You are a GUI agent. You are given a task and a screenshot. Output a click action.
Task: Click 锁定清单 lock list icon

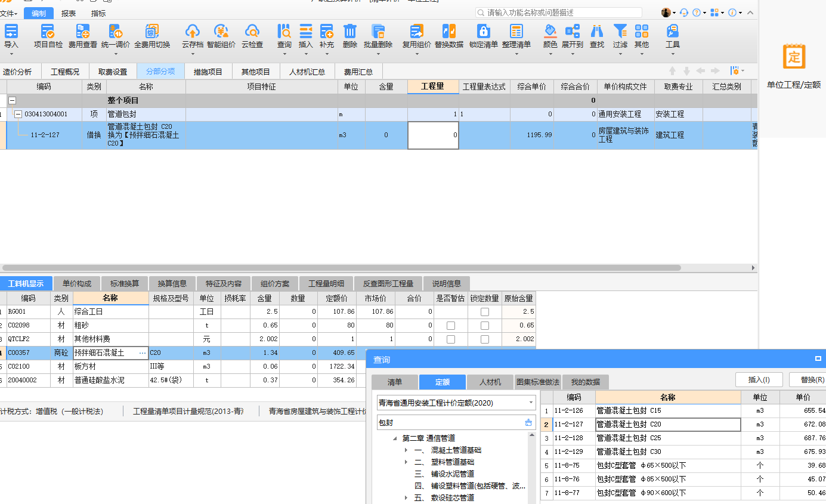click(x=483, y=31)
